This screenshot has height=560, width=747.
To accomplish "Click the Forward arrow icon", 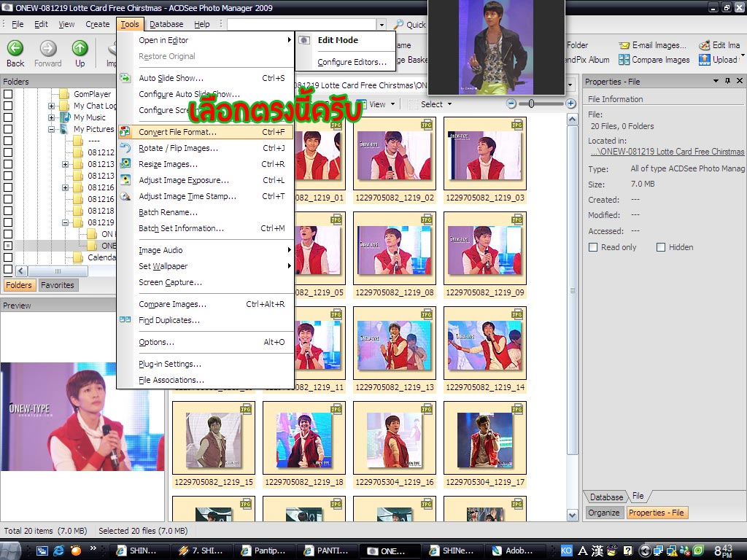I will [x=47, y=48].
